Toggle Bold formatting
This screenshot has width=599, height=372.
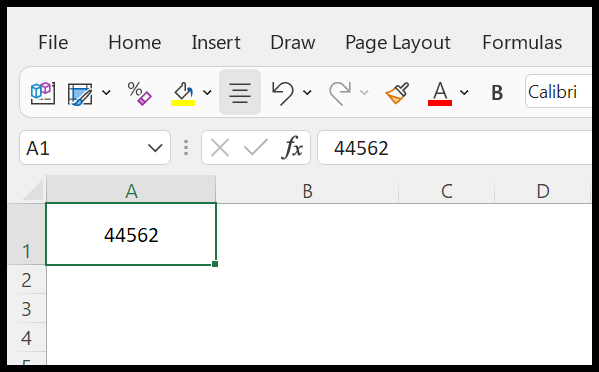(497, 92)
